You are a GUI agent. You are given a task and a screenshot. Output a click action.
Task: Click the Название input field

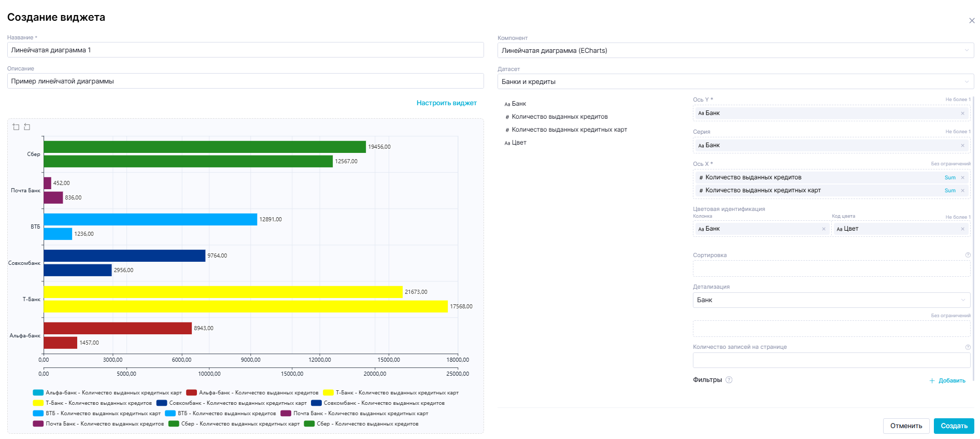click(x=245, y=50)
